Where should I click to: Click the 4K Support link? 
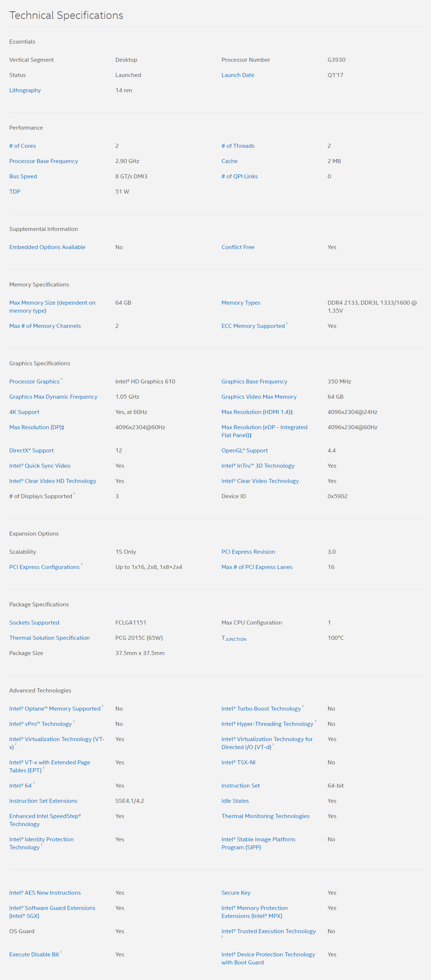pyautogui.click(x=24, y=412)
